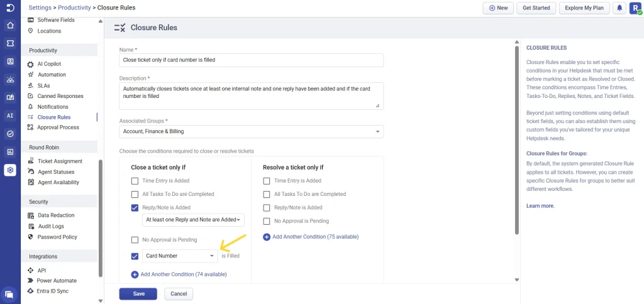Go to the Settings breadcrumb
Image resolution: width=644 pixels, height=304 pixels.
pos(40,8)
